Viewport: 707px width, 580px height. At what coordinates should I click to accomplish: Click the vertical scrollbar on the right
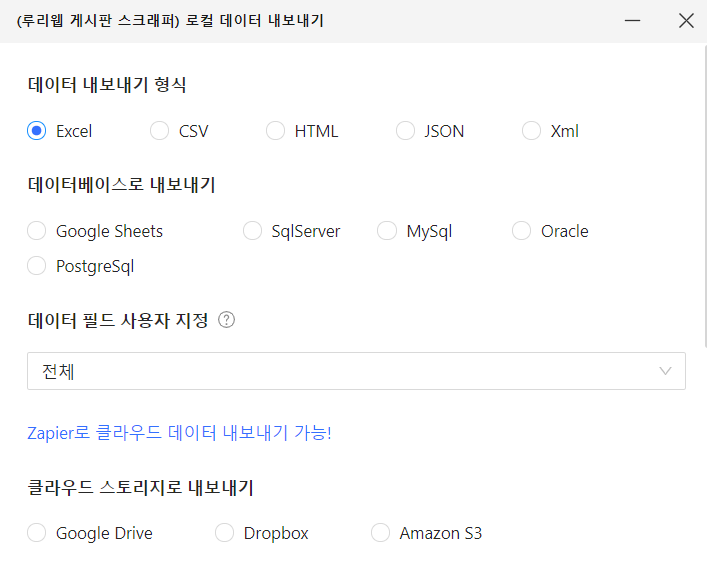pyautogui.click(x=703, y=200)
